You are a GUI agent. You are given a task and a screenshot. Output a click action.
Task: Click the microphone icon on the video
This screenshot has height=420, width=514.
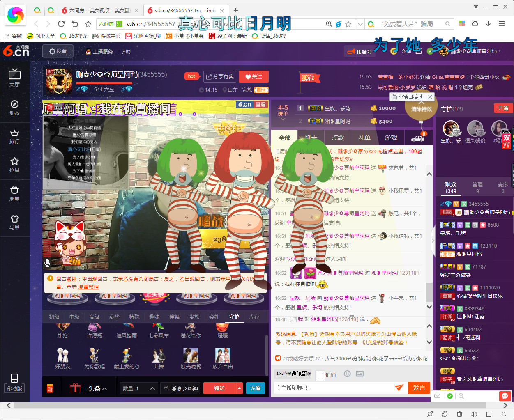(x=47, y=263)
